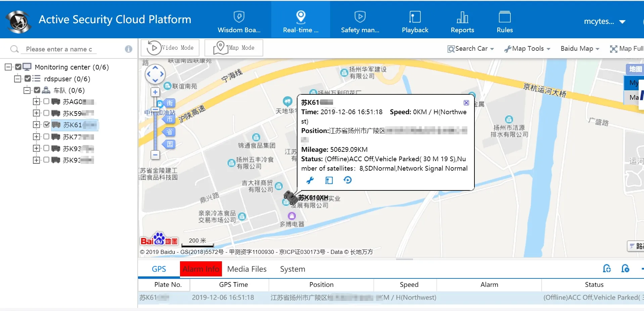Click the 锦通食品集团 map marker
Image resolution: width=644 pixels, height=311 pixels.
point(256,137)
